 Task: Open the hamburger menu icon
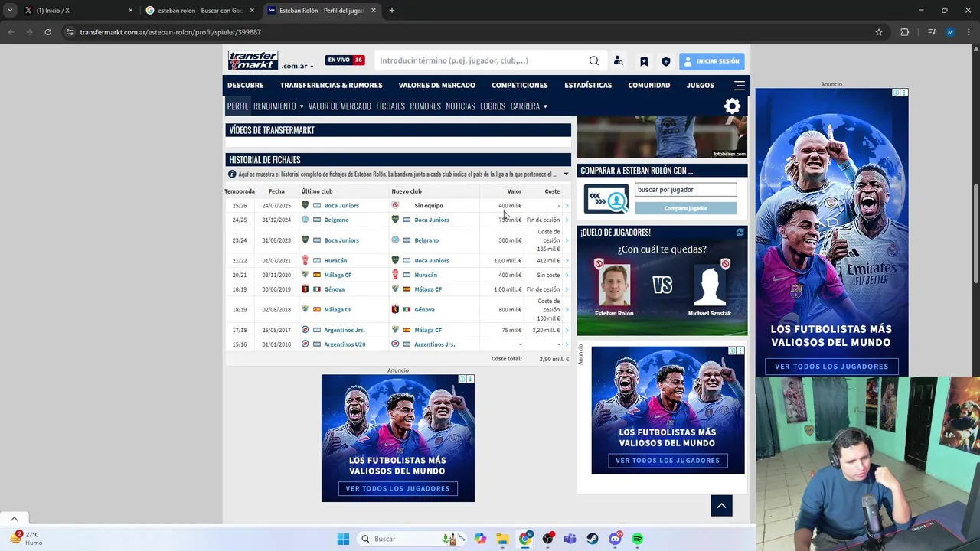[x=740, y=85]
